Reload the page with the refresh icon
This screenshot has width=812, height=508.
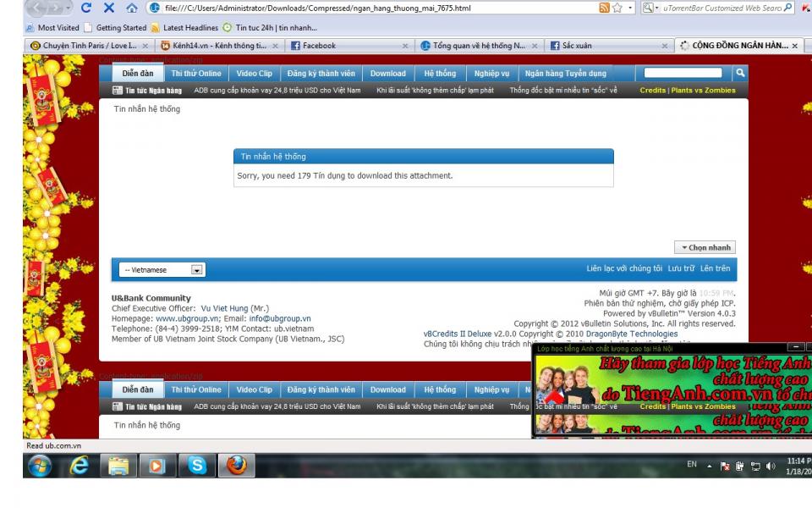[x=86, y=8]
